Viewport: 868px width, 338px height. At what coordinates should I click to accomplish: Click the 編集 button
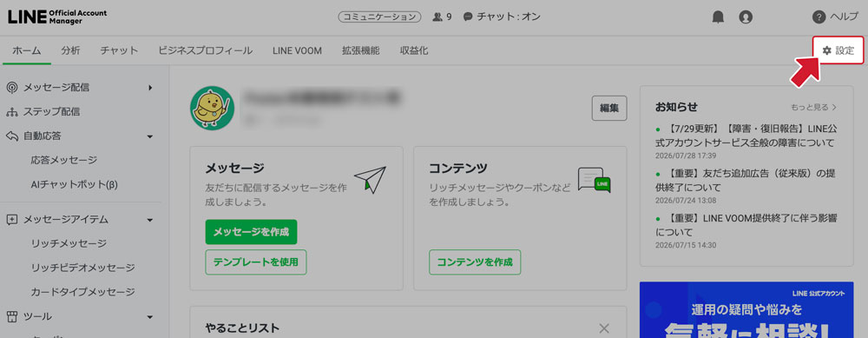(609, 108)
